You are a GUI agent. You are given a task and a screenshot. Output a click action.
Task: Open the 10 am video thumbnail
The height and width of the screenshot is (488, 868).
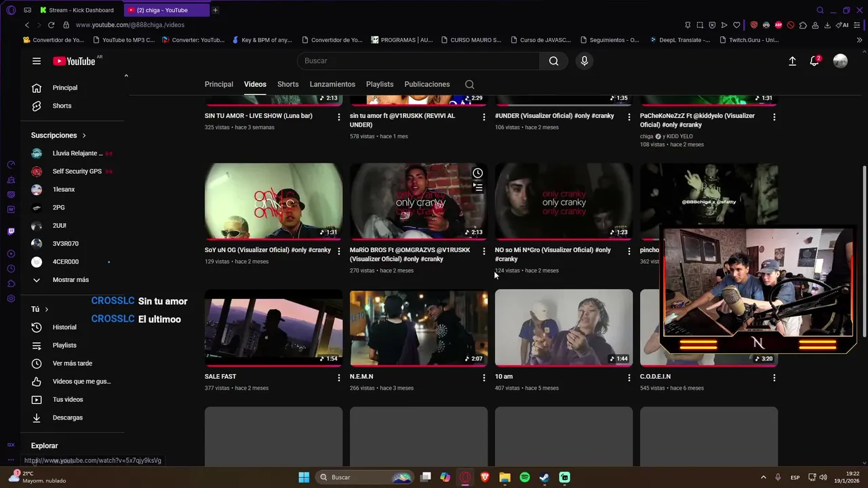pos(564,328)
